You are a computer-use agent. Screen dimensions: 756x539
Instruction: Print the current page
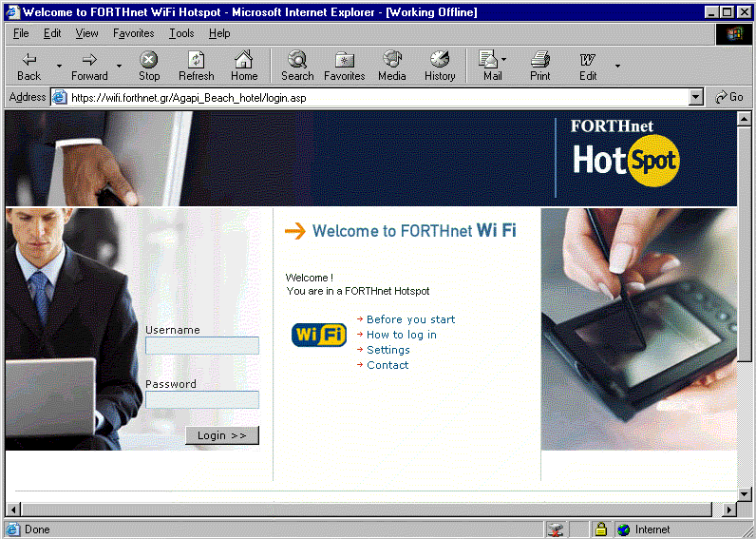(x=540, y=67)
